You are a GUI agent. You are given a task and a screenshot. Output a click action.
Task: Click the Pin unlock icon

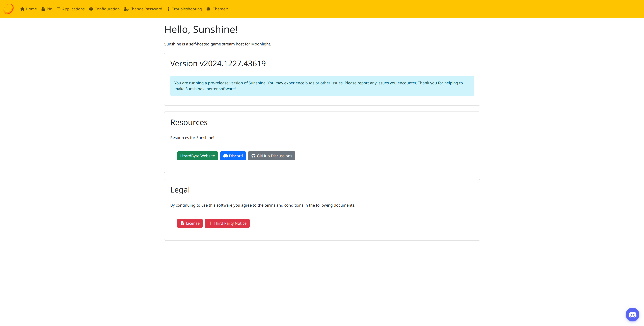click(43, 9)
